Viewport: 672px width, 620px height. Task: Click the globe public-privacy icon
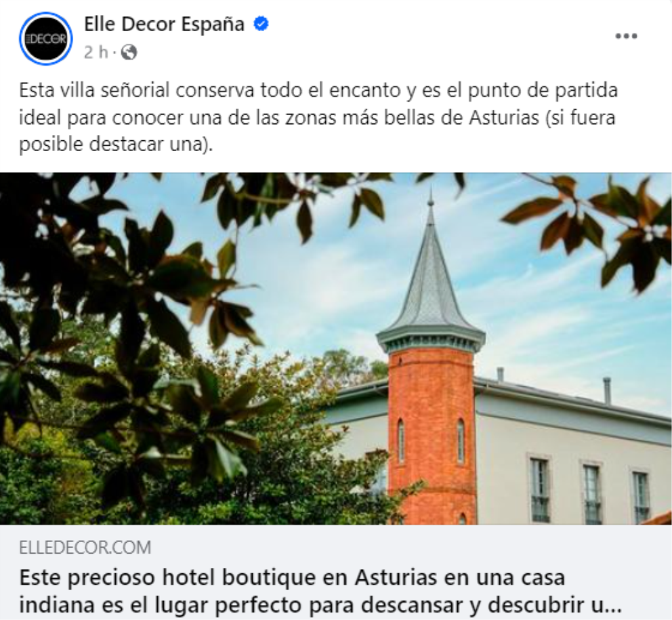[x=129, y=53]
